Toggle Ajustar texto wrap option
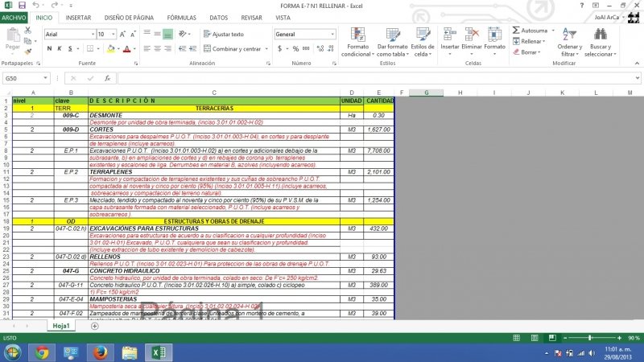Image resolution: width=644 pixels, height=362 pixels. tap(222, 35)
